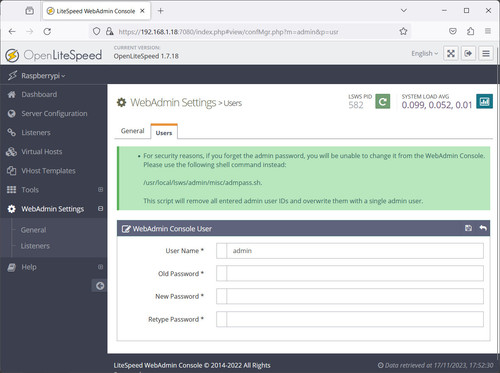Toggle full screen mode icon
This screenshot has height=373, width=500.
pyautogui.click(x=451, y=53)
